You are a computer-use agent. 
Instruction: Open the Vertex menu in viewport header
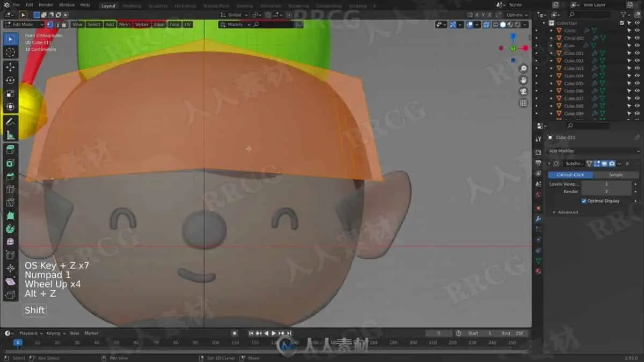142,25
